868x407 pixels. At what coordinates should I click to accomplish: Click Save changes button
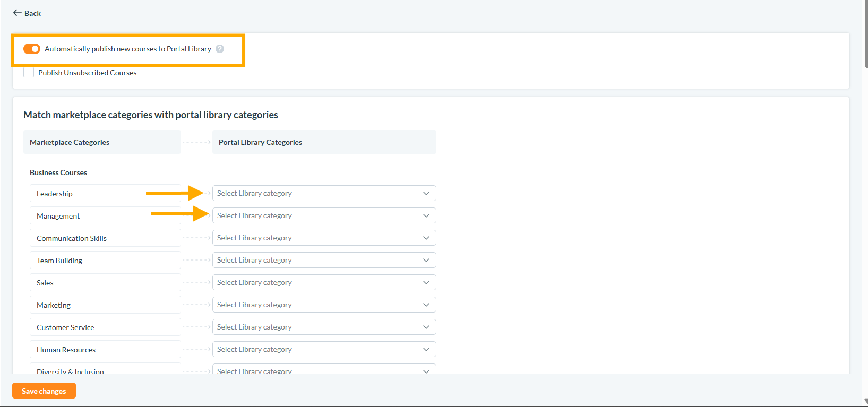coord(44,391)
